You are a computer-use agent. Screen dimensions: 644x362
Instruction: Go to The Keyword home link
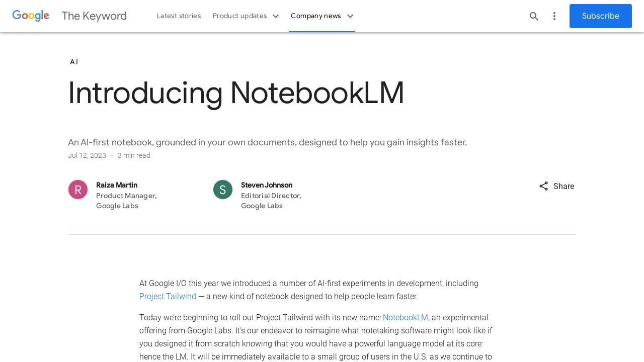click(x=94, y=16)
